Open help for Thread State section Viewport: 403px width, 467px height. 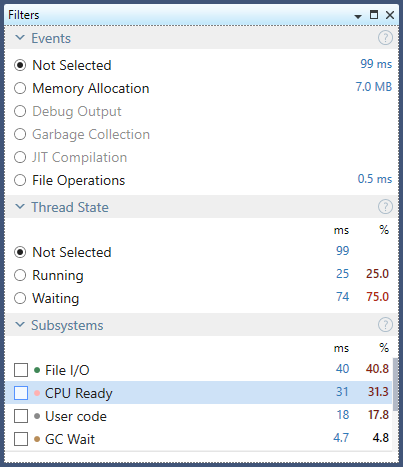(385, 207)
